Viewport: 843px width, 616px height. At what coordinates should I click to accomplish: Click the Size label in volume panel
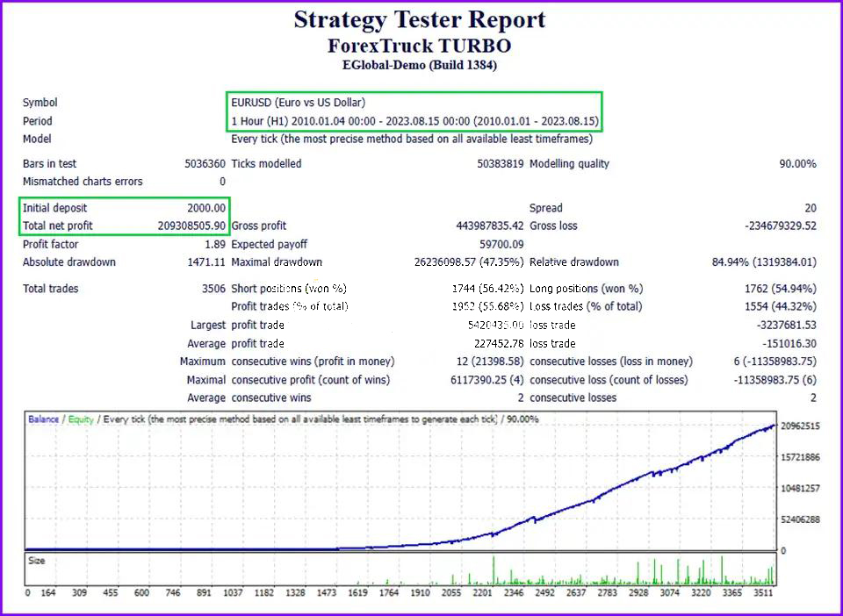point(36,561)
